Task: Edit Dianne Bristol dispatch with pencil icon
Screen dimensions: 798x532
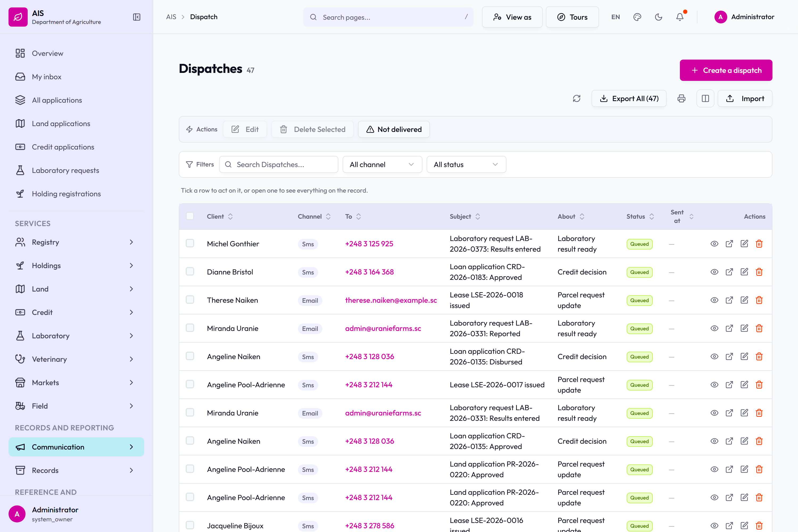Action: 744,272
